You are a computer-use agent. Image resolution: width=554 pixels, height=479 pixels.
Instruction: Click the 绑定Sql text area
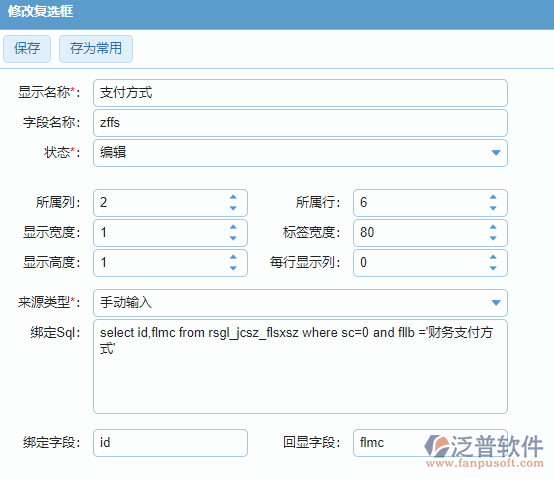(300, 366)
